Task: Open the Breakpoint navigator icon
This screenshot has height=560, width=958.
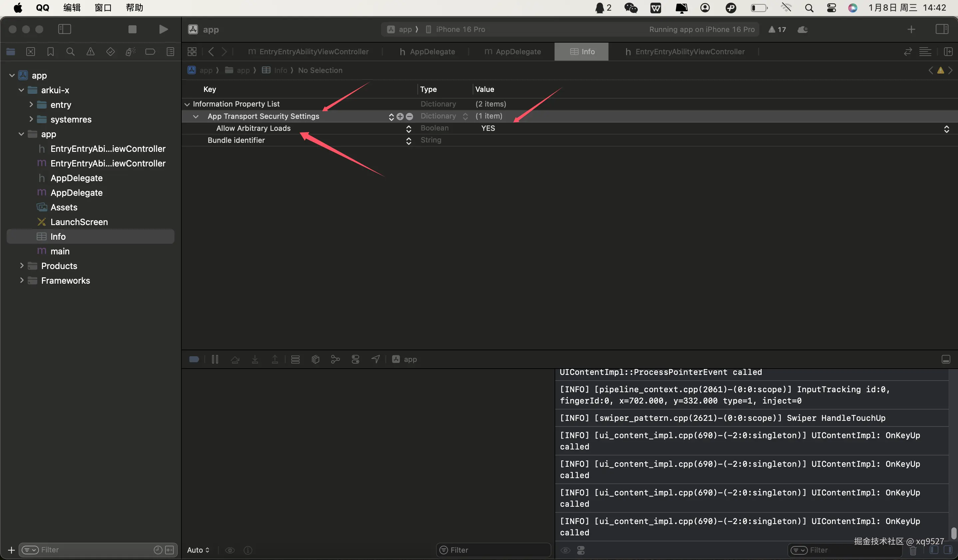Action: 150,52
